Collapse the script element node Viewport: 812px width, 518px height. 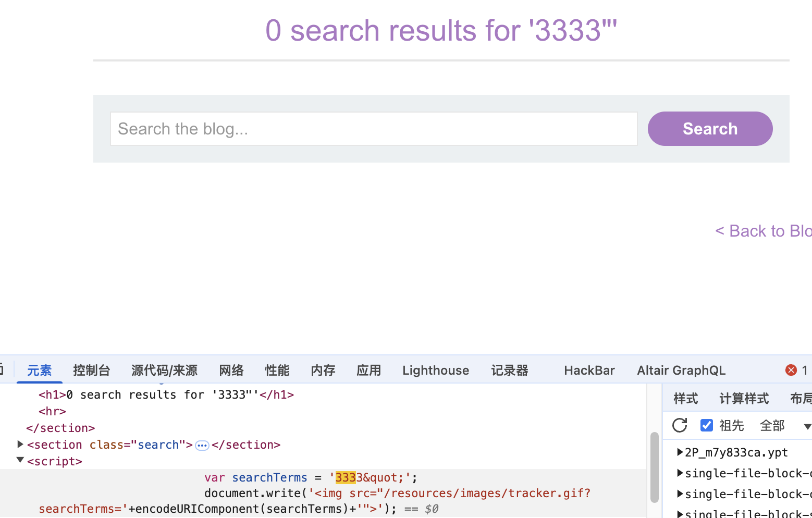[20, 460]
